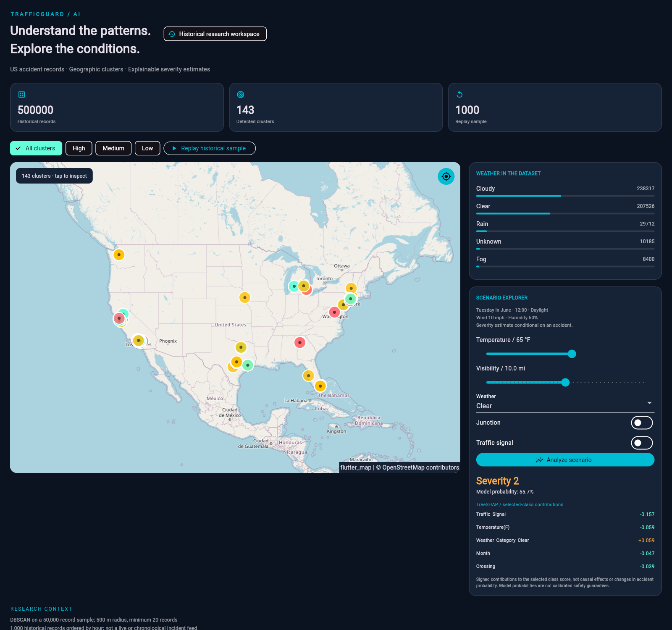
Task: Click the Analyze scenario button
Action: (565, 460)
